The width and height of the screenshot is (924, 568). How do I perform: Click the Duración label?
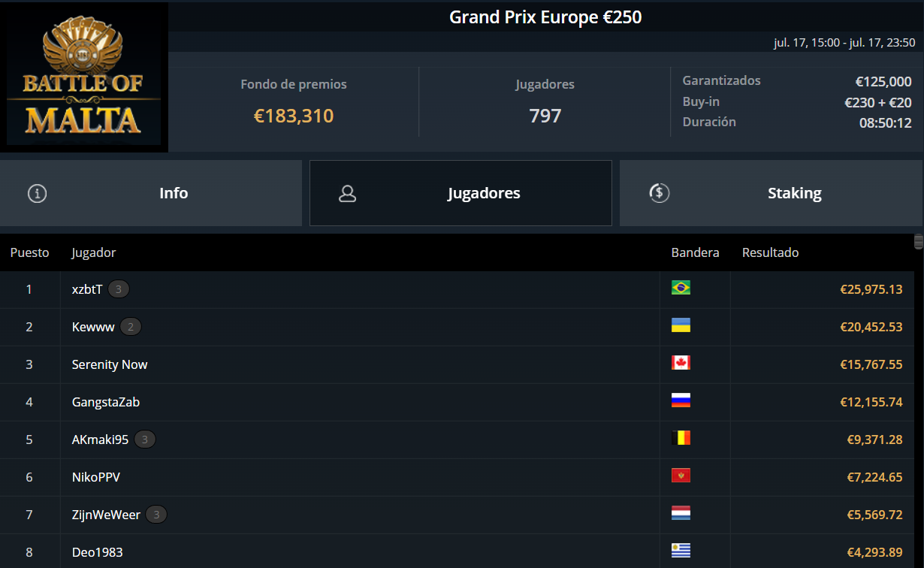coord(709,122)
